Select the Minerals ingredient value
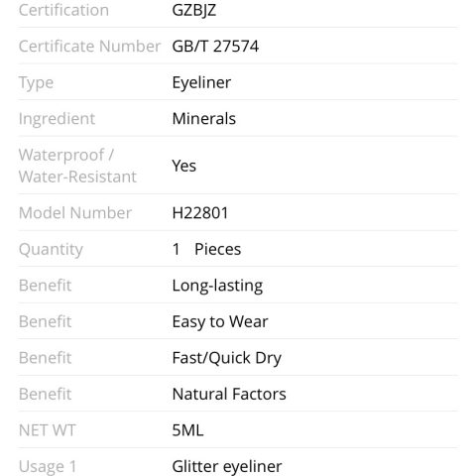This screenshot has width=476, height=476. click(204, 119)
